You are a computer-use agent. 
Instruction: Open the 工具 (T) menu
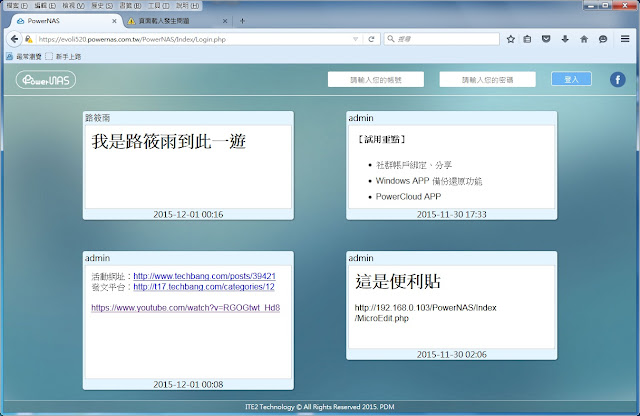(158, 6)
